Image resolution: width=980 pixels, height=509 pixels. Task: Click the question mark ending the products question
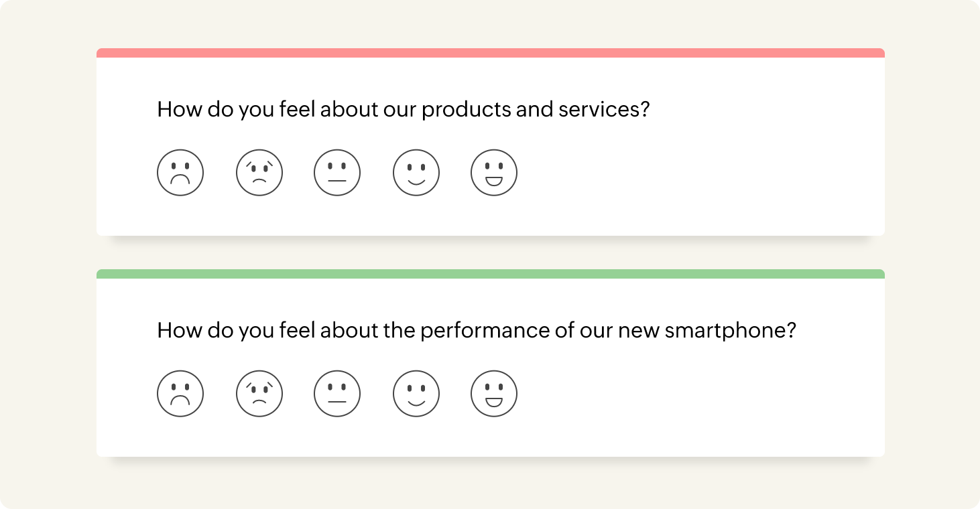click(x=645, y=109)
